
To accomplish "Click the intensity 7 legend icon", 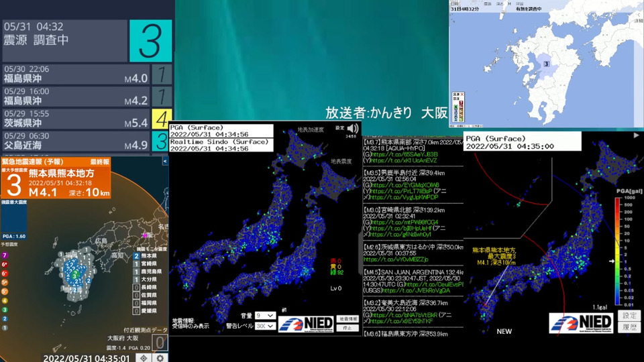I will pyautogui.click(x=5, y=255).
